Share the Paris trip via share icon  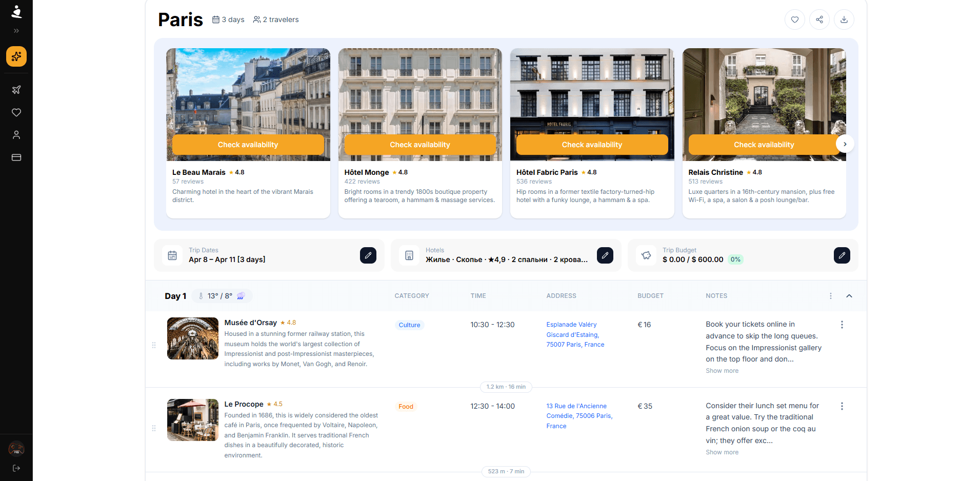pyautogui.click(x=819, y=19)
